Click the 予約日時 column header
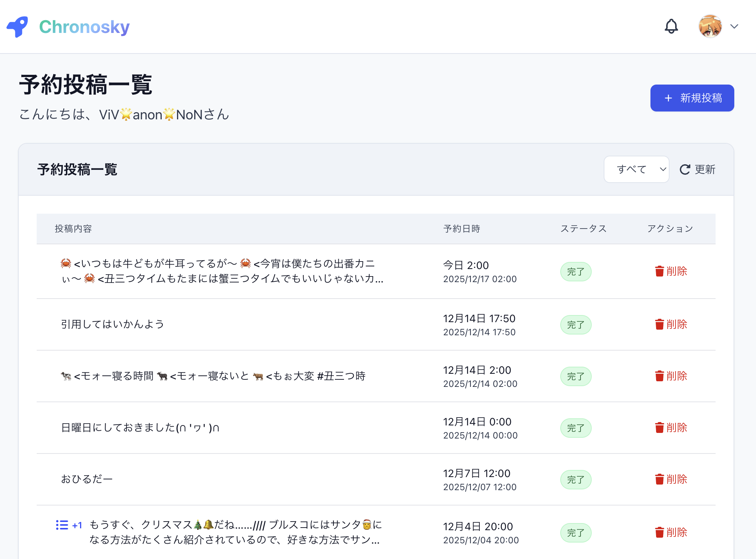The width and height of the screenshot is (756, 559). [x=461, y=229]
